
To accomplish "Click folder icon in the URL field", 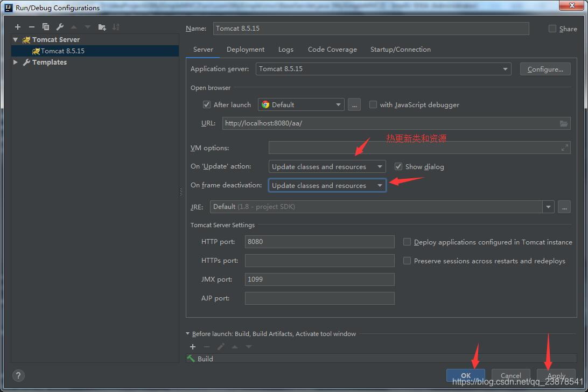I will pos(563,123).
